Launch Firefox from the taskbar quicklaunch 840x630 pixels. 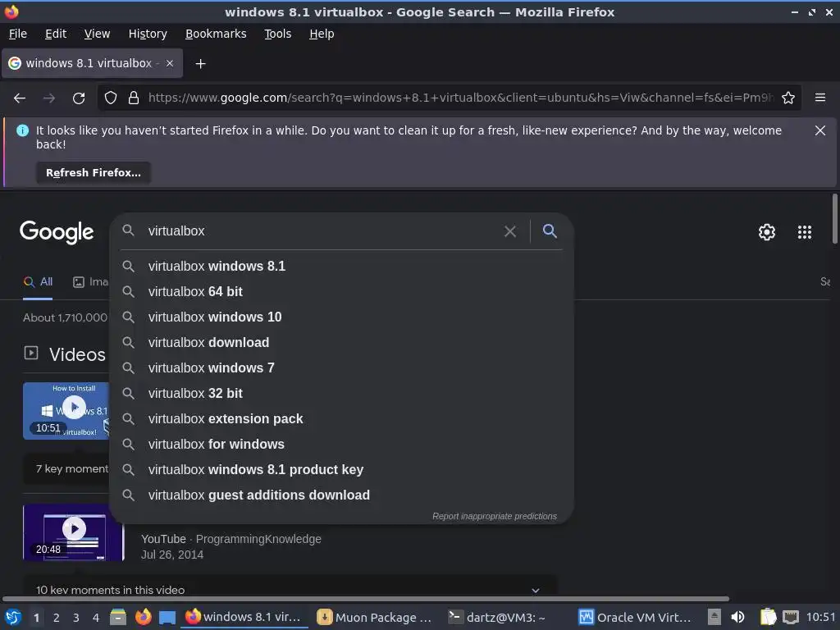143,618
